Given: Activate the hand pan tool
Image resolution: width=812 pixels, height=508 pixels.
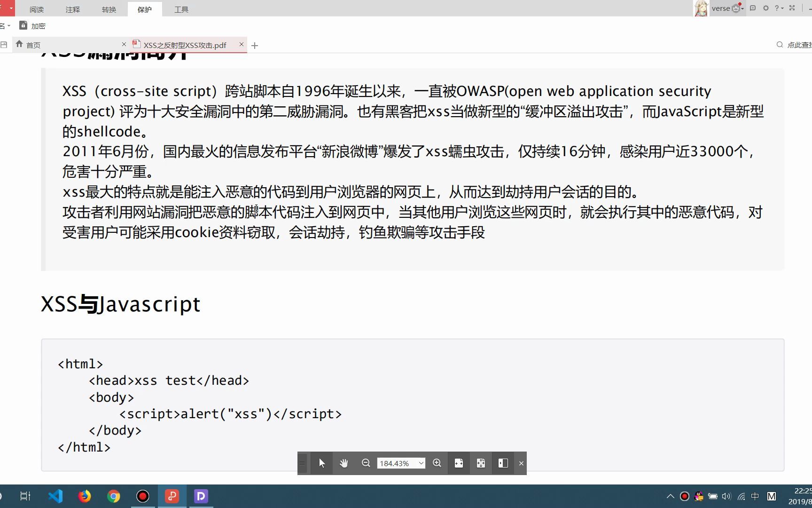Looking at the screenshot, I should coord(344,463).
